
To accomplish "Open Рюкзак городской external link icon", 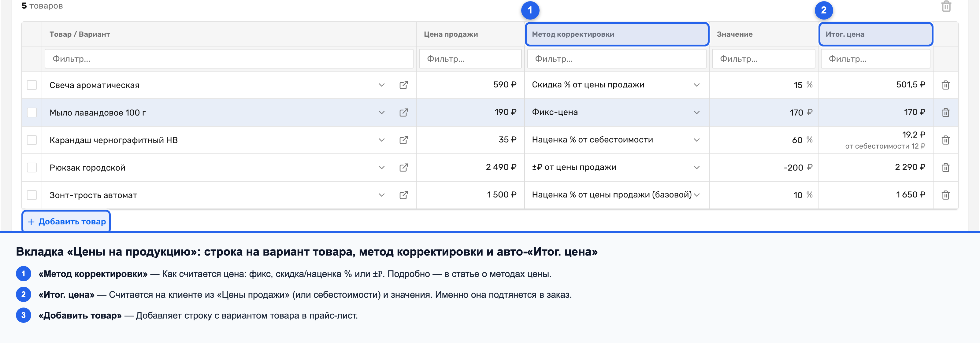I will click(404, 167).
